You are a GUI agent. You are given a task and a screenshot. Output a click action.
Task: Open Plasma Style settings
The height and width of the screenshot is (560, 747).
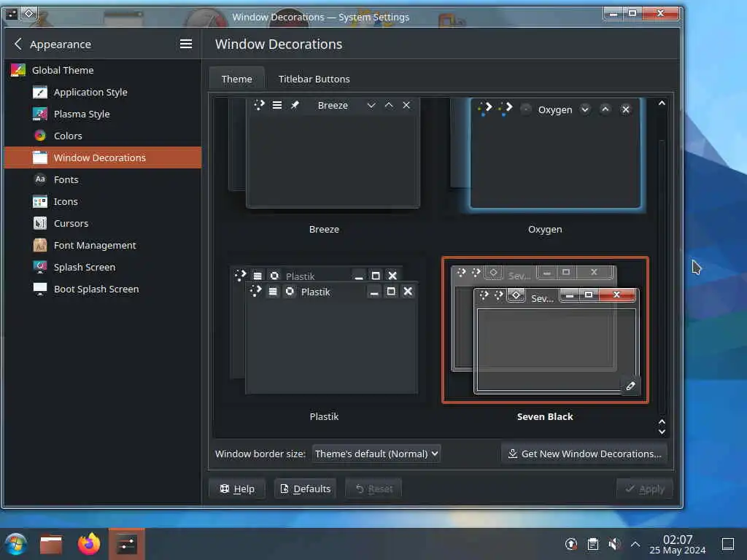pyautogui.click(x=102, y=114)
